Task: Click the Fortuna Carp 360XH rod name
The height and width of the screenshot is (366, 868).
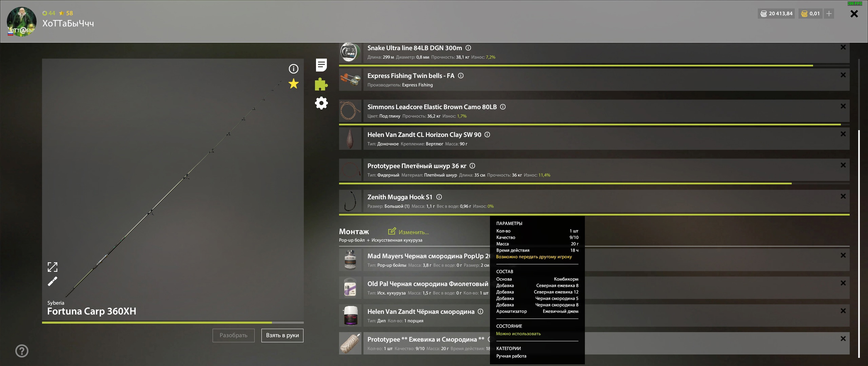Action: pyautogui.click(x=92, y=311)
